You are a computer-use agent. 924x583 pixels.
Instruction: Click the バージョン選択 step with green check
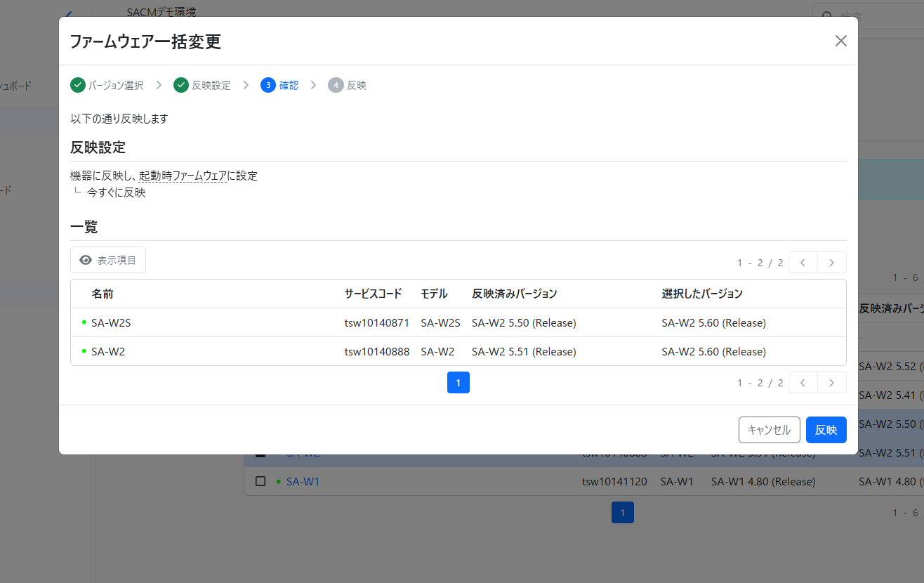pyautogui.click(x=107, y=85)
